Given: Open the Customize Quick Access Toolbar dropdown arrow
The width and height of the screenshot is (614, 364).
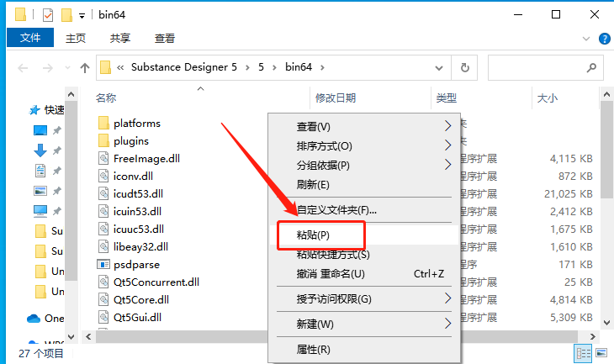Looking at the screenshot, I should tap(82, 16).
